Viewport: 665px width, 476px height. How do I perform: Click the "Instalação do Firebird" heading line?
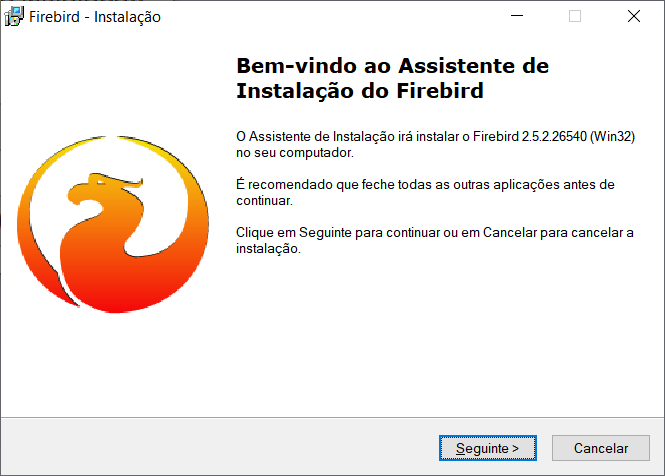click(360, 91)
